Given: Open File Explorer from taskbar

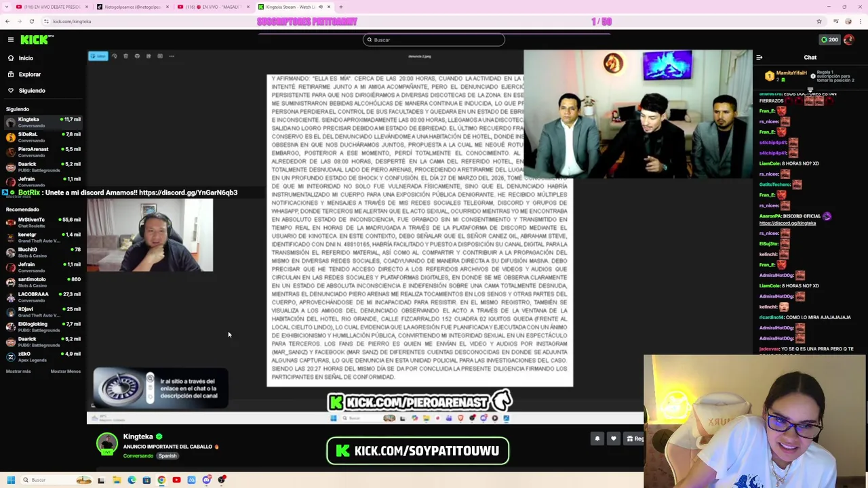Looking at the screenshot, I should [117, 481].
